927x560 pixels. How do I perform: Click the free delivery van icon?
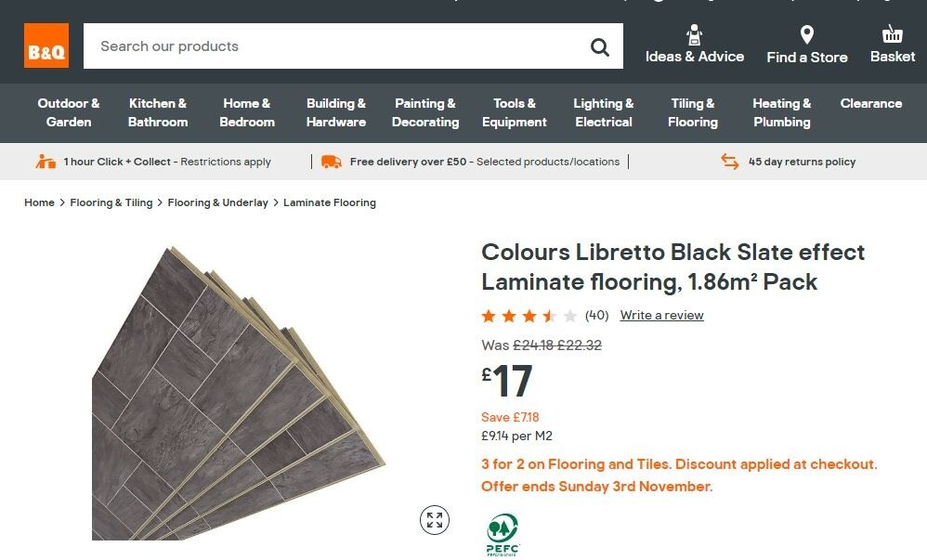point(331,162)
